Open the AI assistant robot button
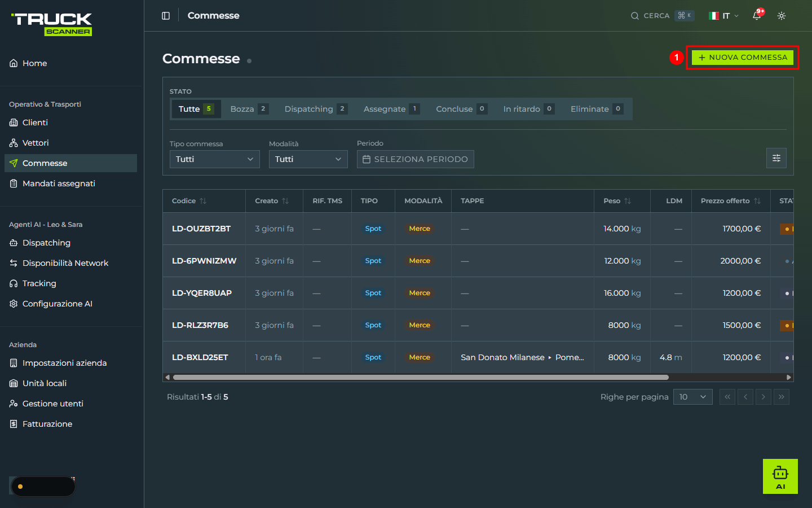 click(780, 476)
